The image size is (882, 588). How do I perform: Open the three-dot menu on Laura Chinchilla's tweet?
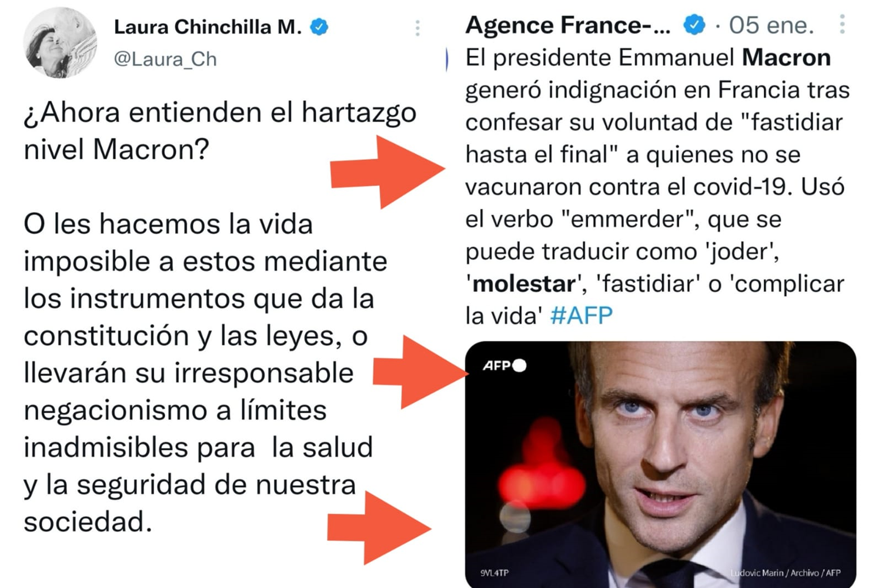[x=417, y=28]
